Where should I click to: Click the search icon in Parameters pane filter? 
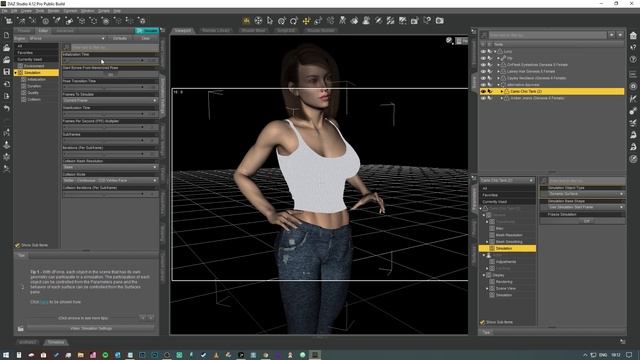pos(544,180)
